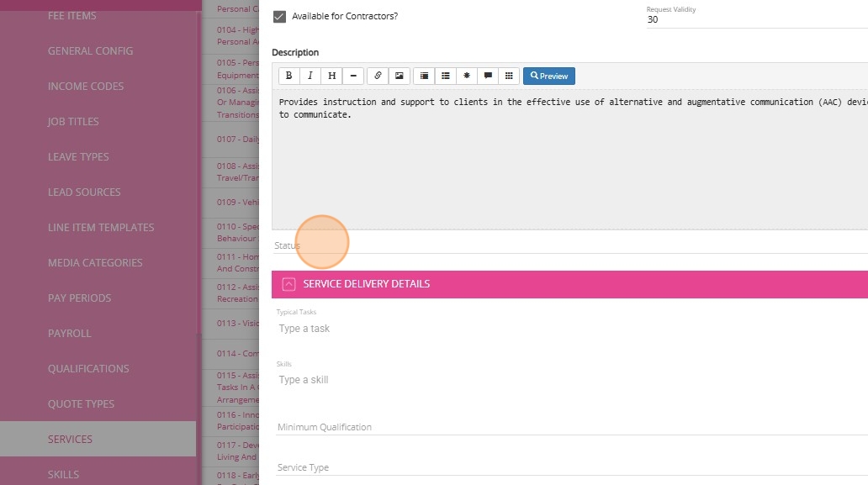Click the Skills input field
The height and width of the screenshot is (485, 868).
[572, 380]
